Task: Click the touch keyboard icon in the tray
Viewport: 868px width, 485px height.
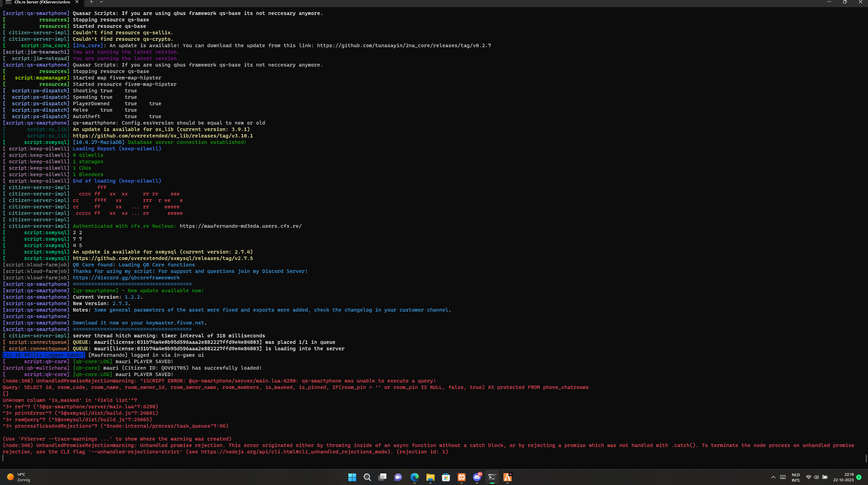Action: click(783, 477)
